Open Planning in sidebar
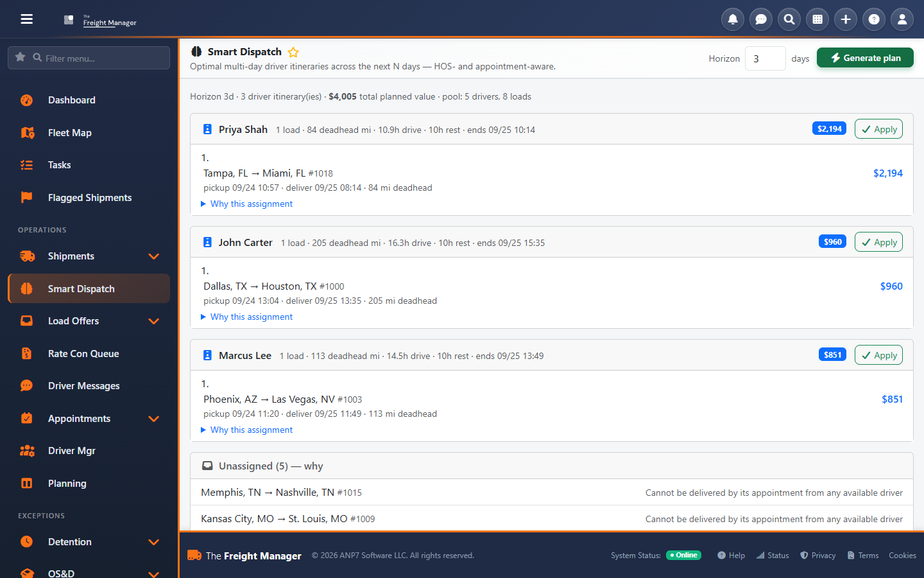The width and height of the screenshot is (924, 578). tap(89, 484)
